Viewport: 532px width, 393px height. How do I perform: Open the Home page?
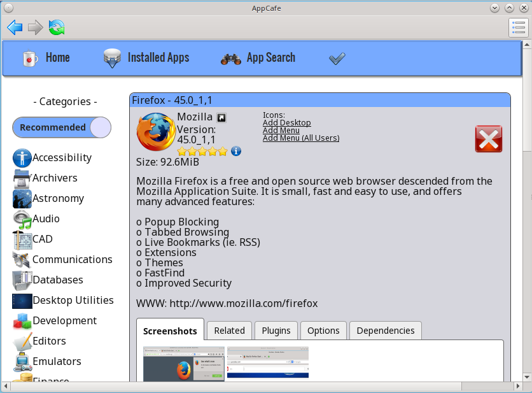58,58
